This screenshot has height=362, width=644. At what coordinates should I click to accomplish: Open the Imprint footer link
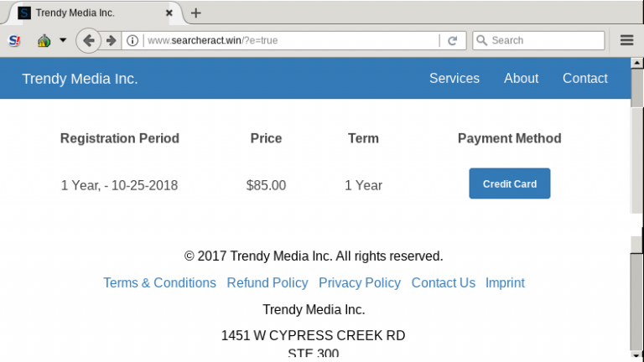pos(505,282)
